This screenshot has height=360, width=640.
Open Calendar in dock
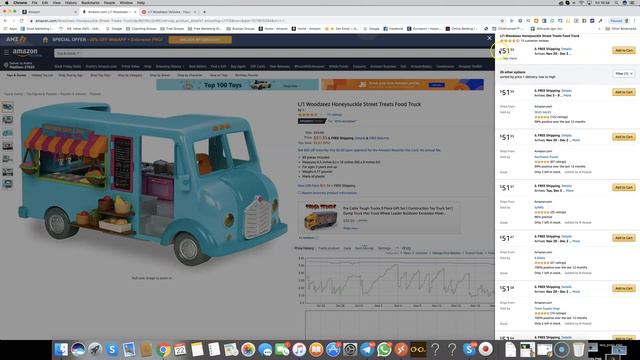coord(180,349)
